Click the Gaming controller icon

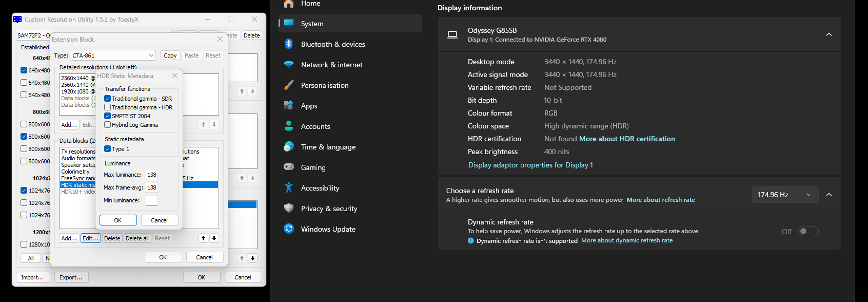(289, 167)
